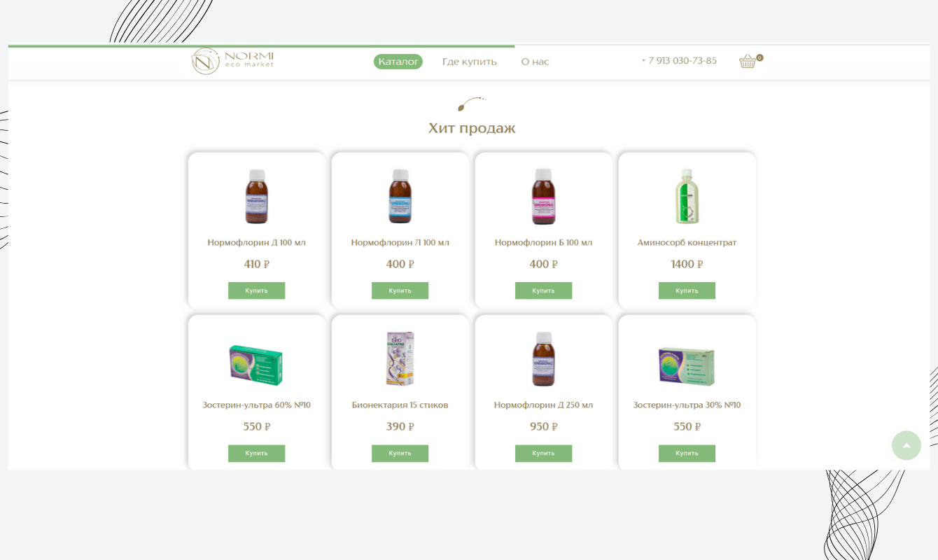
Task: Go to Где купить page
Action: (470, 62)
